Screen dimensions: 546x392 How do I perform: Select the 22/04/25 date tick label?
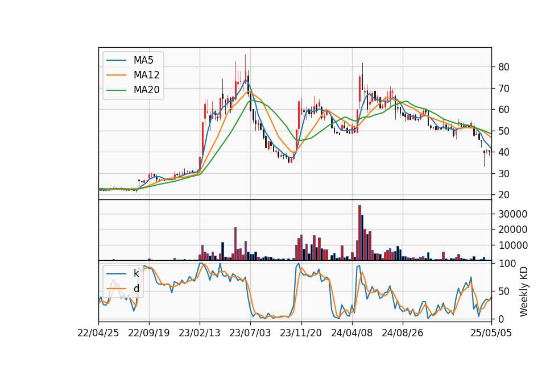98,333
